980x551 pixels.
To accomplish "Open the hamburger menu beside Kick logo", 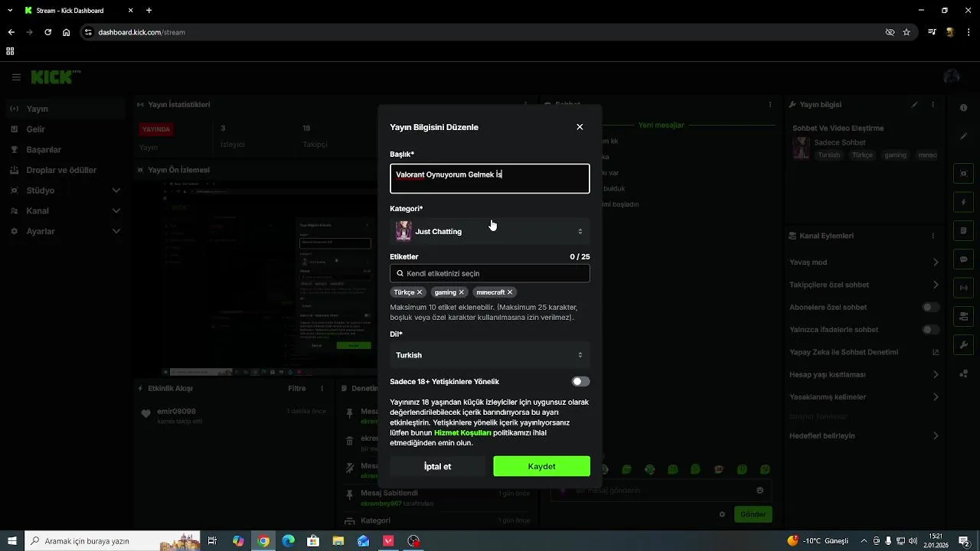I will click(16, 77).
